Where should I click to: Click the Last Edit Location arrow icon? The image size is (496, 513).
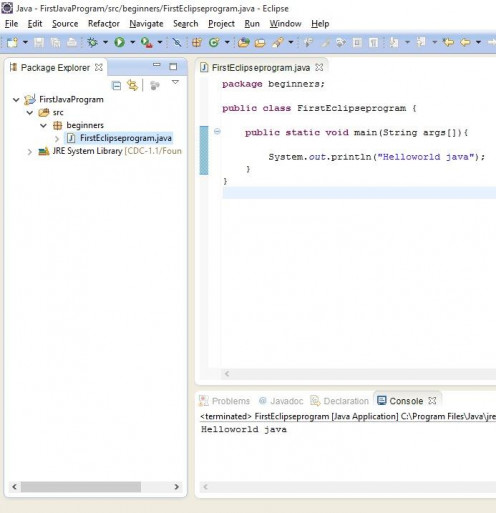coord(448,42)
